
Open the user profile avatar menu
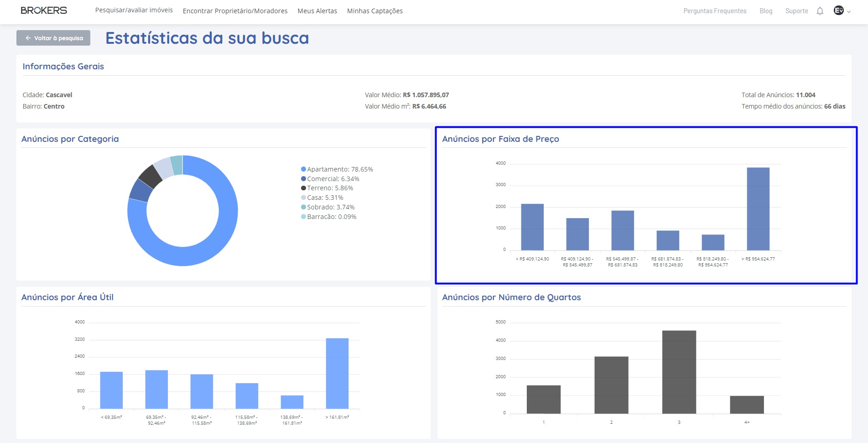click(x=838, y=10)
